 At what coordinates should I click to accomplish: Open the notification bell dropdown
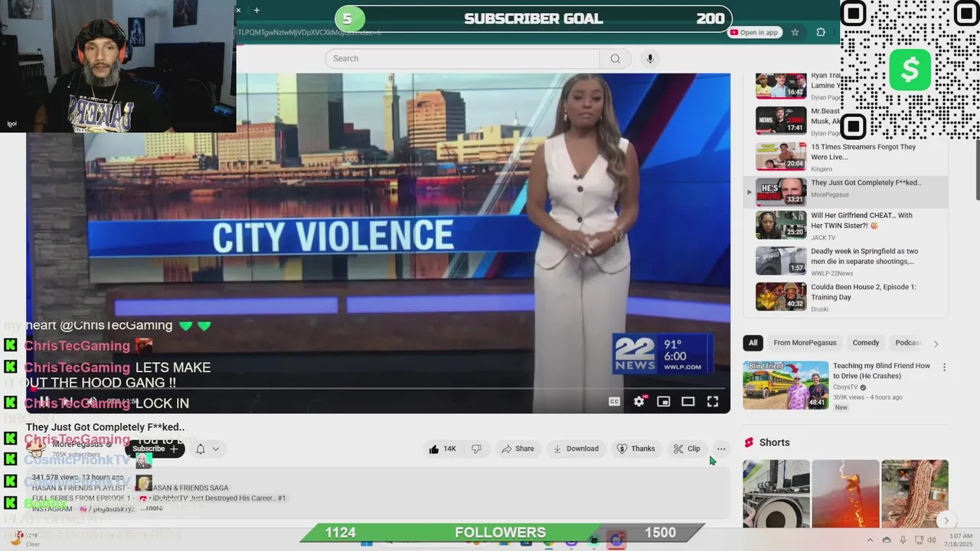pyautogui.click(x=207, y=449)
